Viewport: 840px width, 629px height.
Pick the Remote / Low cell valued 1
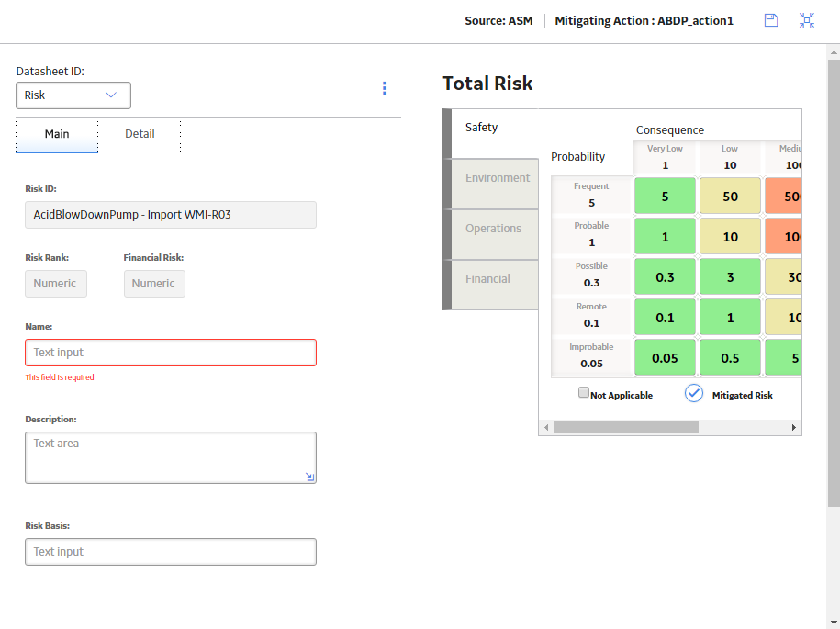coord(730,317)
